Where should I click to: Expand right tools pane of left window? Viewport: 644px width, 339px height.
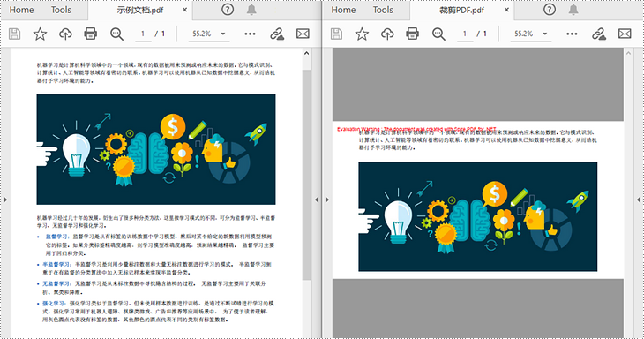316,200
